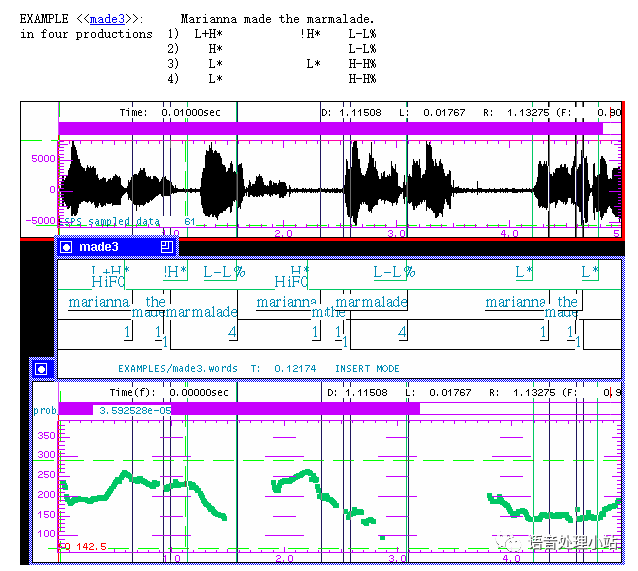This screenshot has height=571, width=638.
Task: Click the 350 Hz axis label
Action: point(46,435)
